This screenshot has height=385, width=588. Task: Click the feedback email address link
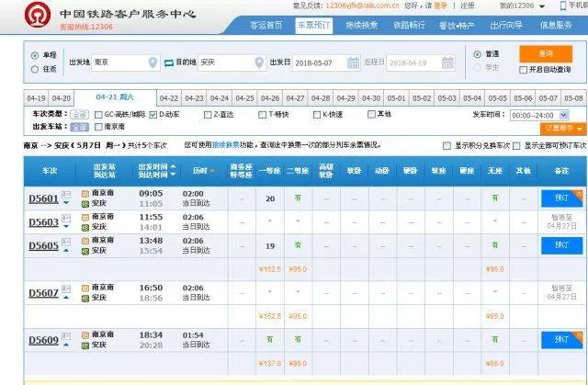pos(362,6)
